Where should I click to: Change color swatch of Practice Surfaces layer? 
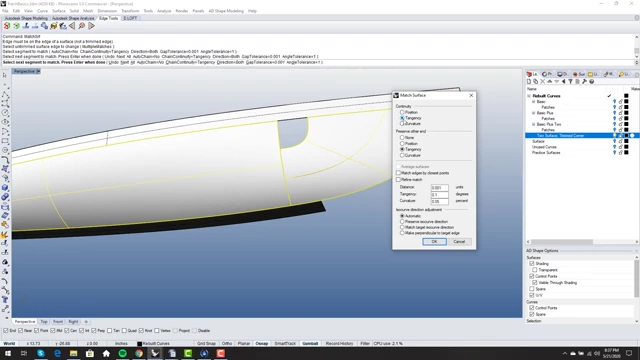pyautogui.click(x=626, y=153)
